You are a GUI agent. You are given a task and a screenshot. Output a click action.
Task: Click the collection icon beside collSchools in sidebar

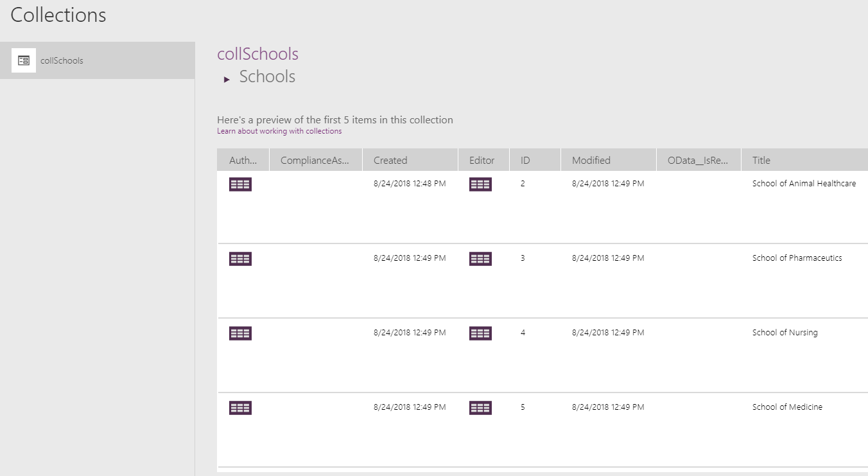tap(24, 60)
